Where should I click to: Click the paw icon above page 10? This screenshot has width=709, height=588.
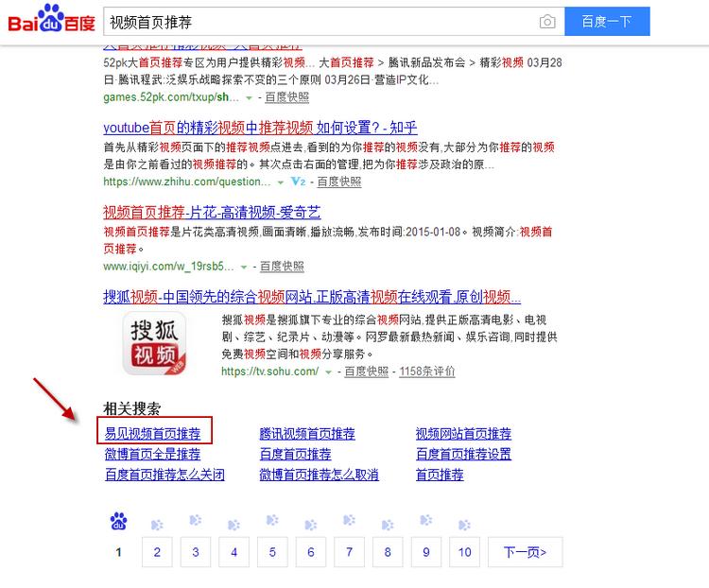tap(464, 525)
